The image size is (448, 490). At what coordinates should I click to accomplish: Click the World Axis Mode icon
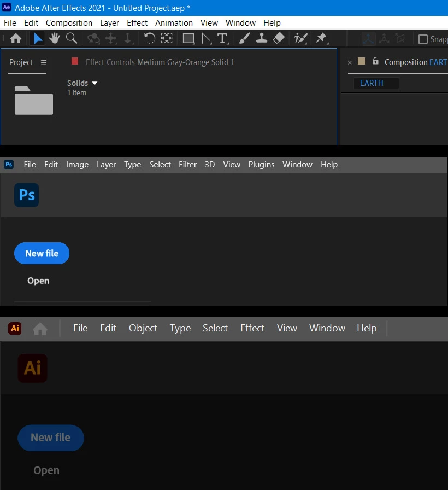click(384, 39)
